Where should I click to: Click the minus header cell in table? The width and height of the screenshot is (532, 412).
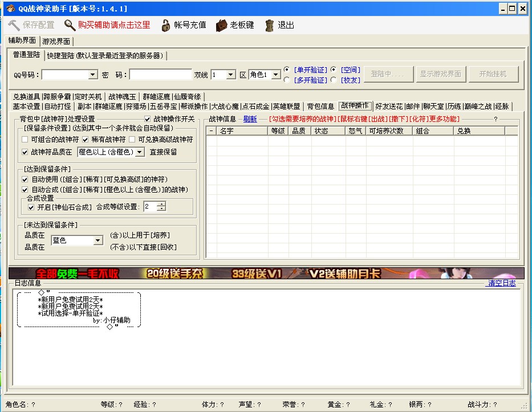(212, 131)
